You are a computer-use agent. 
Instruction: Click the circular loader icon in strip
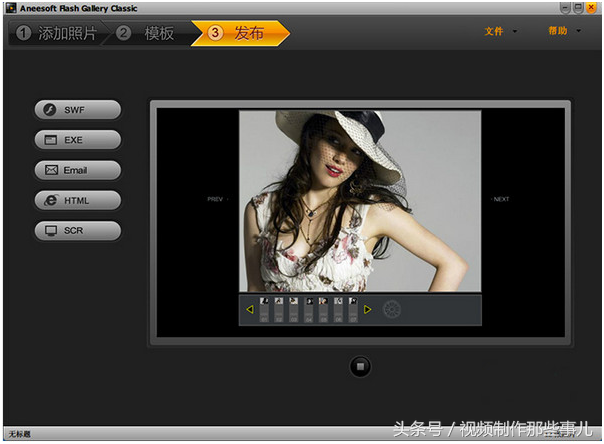(392, 309)
